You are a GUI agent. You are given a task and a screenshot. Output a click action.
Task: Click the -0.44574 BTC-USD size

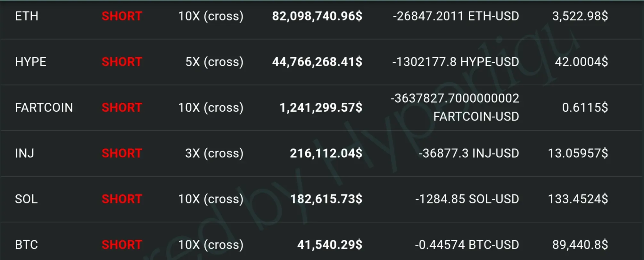(467, 245)
